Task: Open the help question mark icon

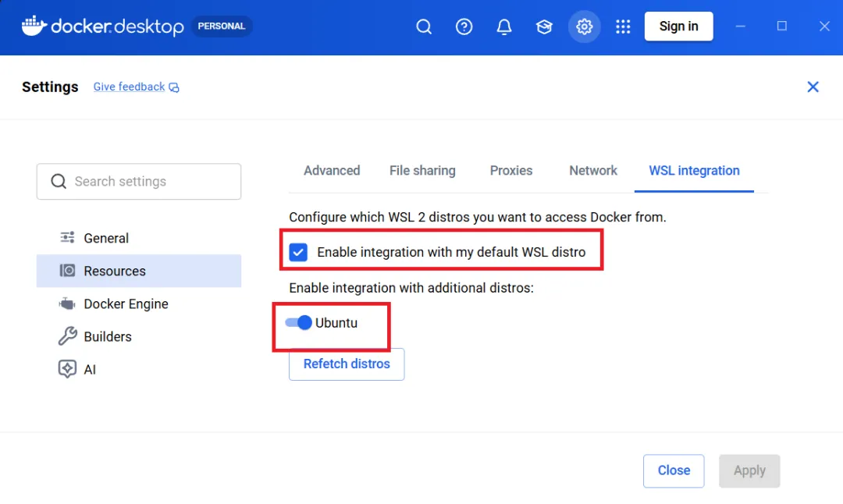Action: 464,27
